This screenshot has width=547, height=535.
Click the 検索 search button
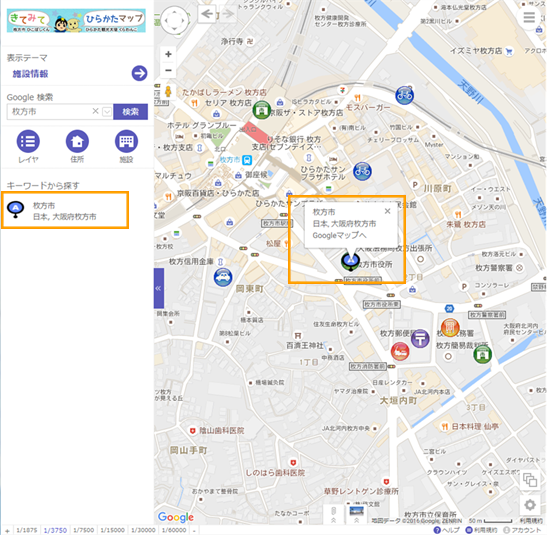pos(130,112)
